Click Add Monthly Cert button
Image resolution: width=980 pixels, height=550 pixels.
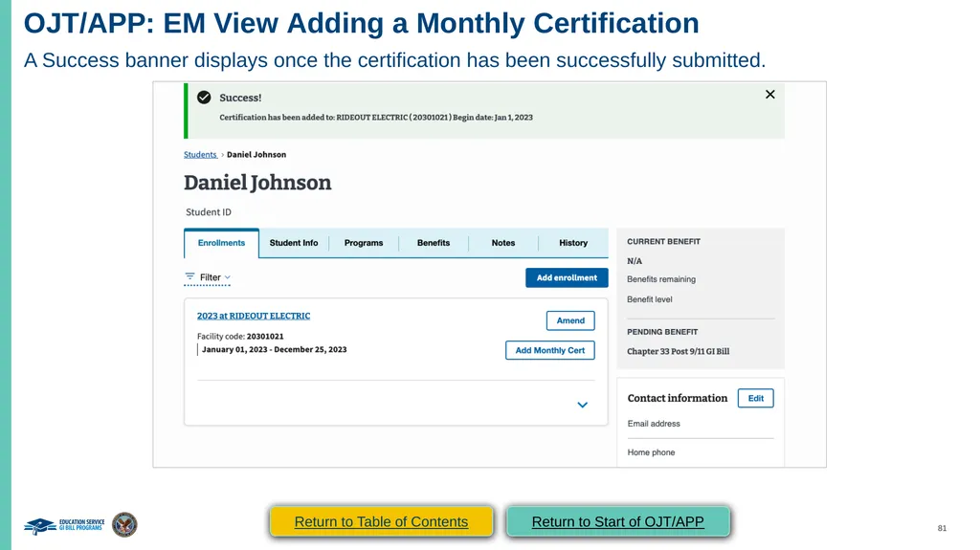point(550,351)
